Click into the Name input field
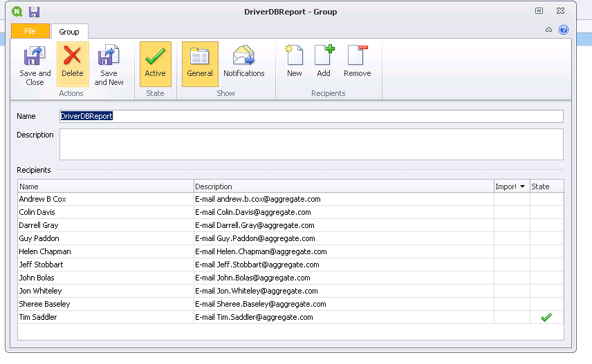The width and height of the screenshot is (592, 364). (311, 116)
